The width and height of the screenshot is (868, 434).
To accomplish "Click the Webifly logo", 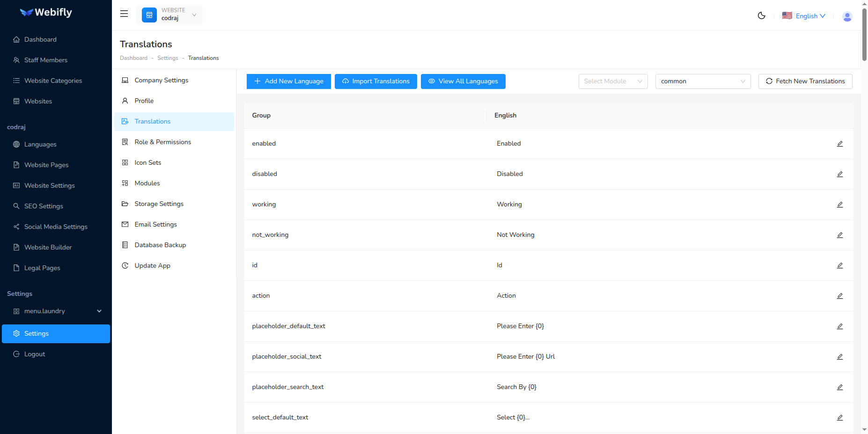I will [x=46, y=13].
